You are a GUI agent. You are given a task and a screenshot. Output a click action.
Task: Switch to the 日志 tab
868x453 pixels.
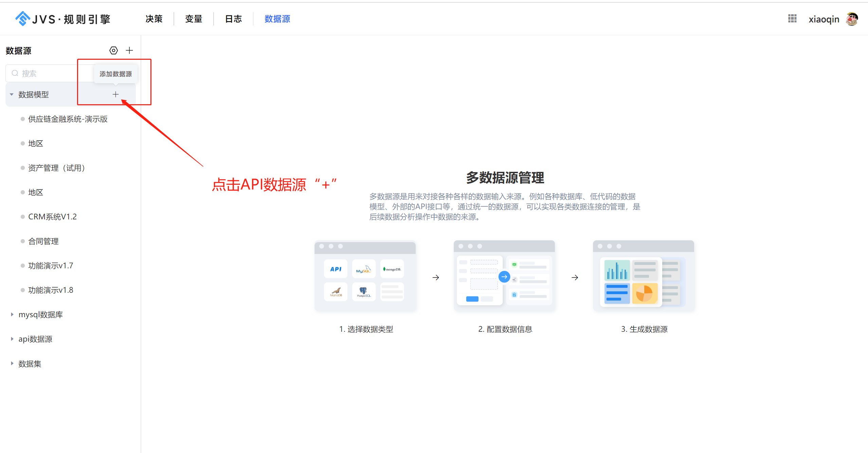[233, 19]
